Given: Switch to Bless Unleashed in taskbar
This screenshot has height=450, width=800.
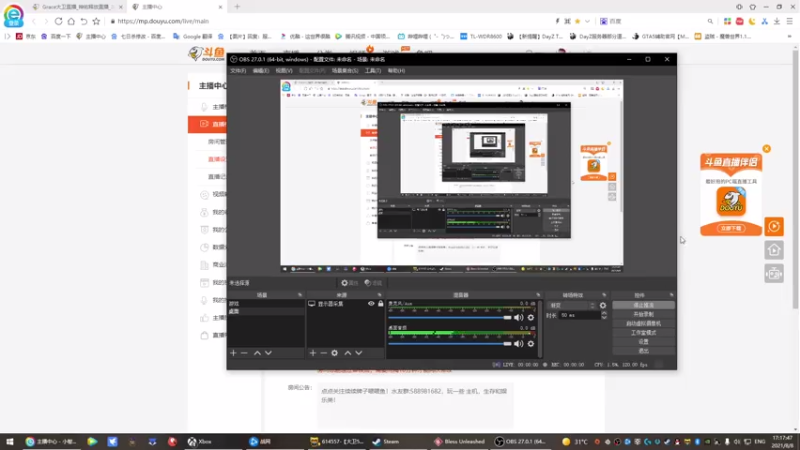Looking at the screenshot, I should (x=459, y=442).
